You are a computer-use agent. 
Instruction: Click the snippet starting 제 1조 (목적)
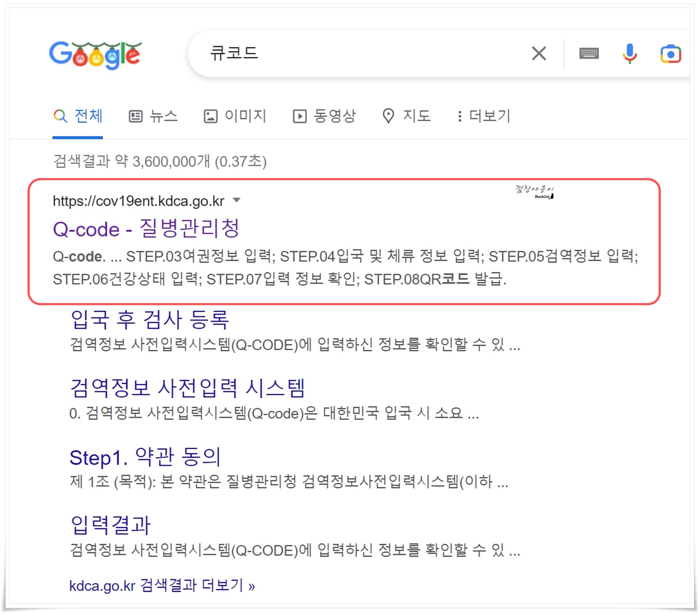289,482
